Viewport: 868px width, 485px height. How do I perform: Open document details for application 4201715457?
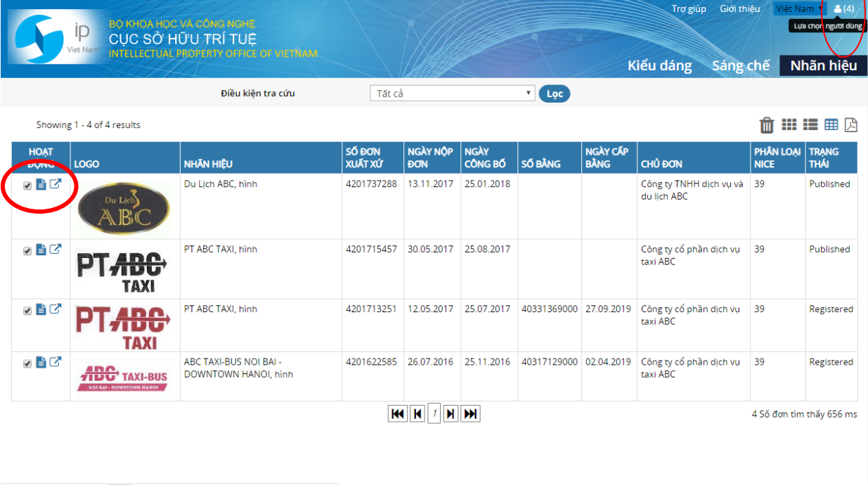coord(41,250)
